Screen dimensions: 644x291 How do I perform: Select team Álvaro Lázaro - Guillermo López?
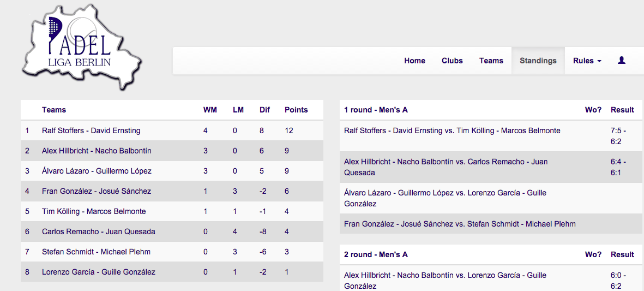97,171
